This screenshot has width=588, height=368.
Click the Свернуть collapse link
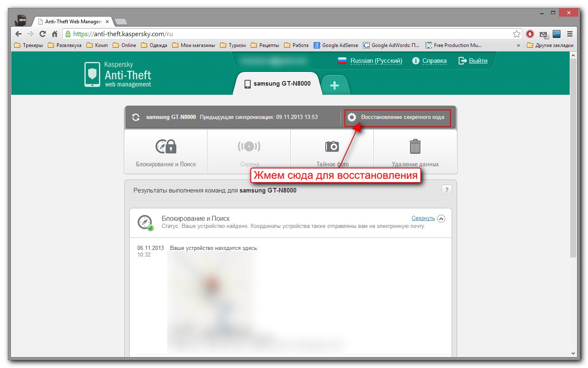click(x=423, y=218)
